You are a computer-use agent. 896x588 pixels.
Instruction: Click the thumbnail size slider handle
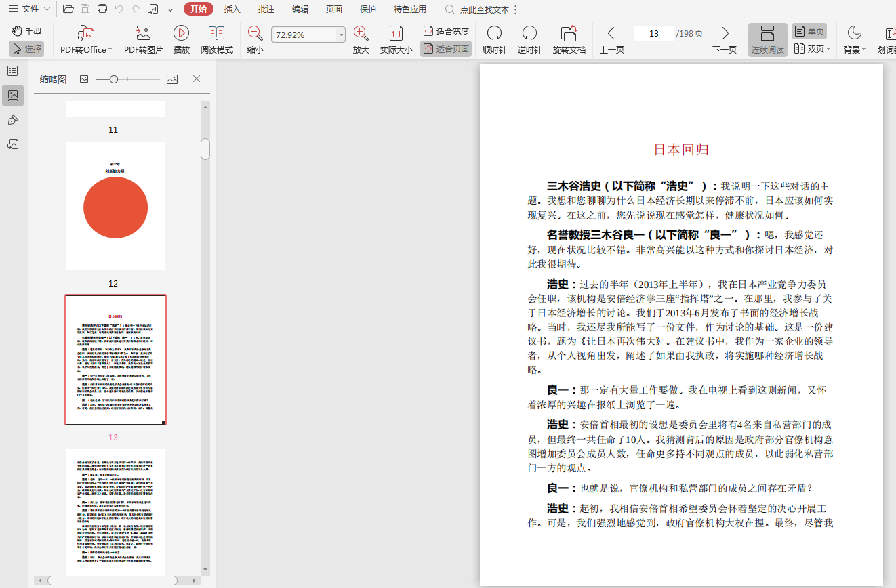tap(114, 79)
